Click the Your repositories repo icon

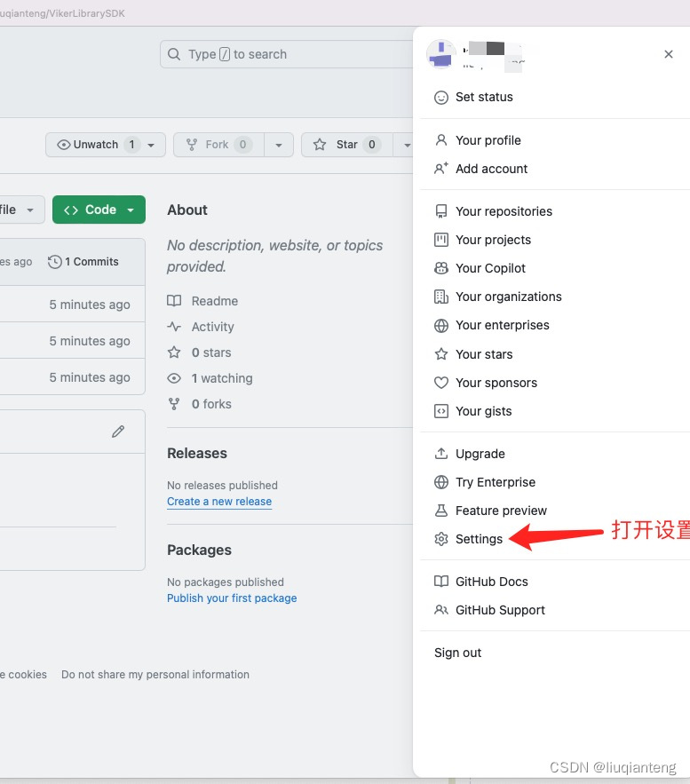(x=441, y=211)
